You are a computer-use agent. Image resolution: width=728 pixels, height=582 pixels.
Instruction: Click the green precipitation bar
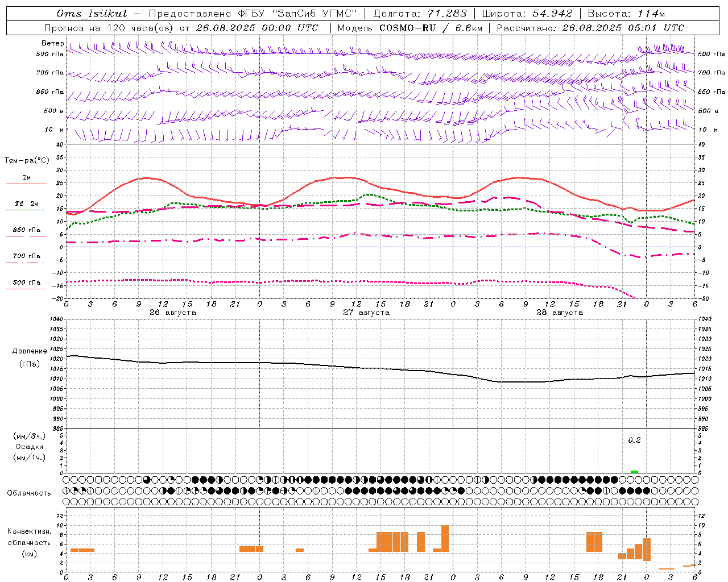(634, 472)
